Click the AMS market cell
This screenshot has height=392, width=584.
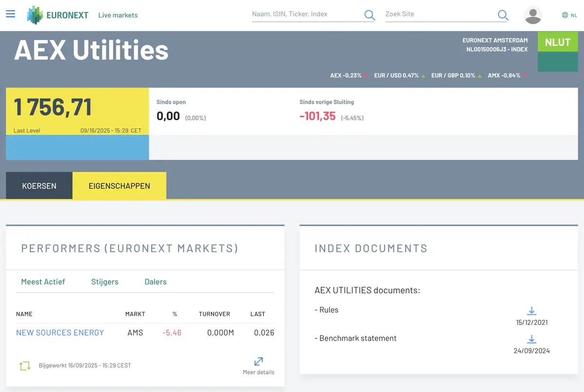click(135, 333)
